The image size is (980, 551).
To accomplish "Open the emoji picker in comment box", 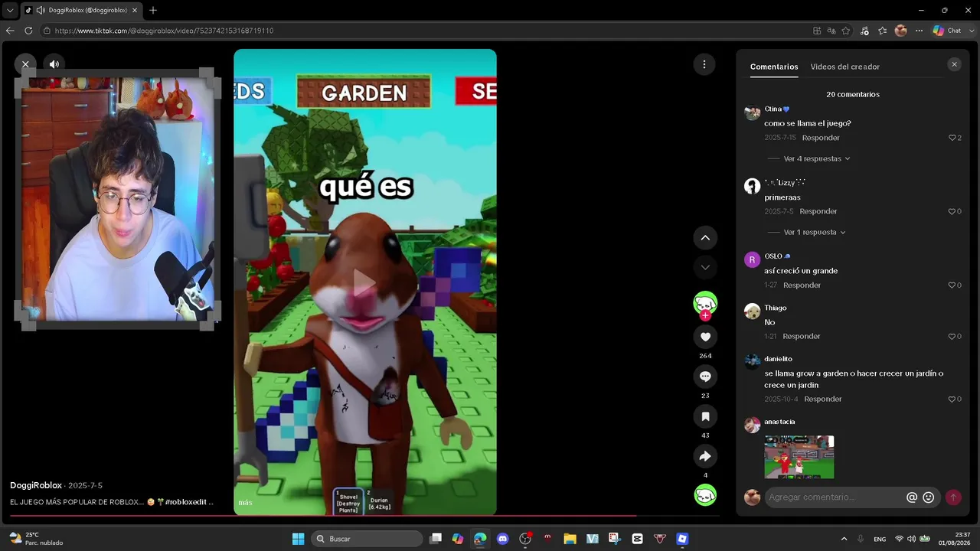I will coord(929,497).
